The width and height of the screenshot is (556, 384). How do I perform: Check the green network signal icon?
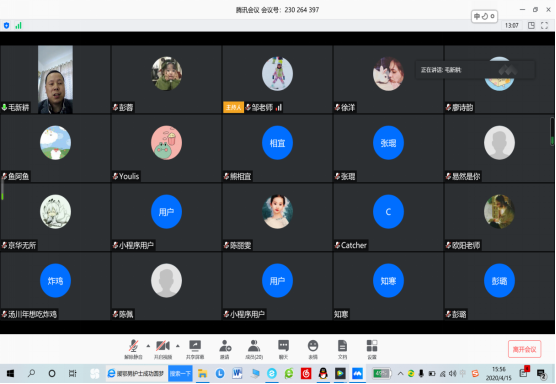pyautogui.click(x=18, y=26)
